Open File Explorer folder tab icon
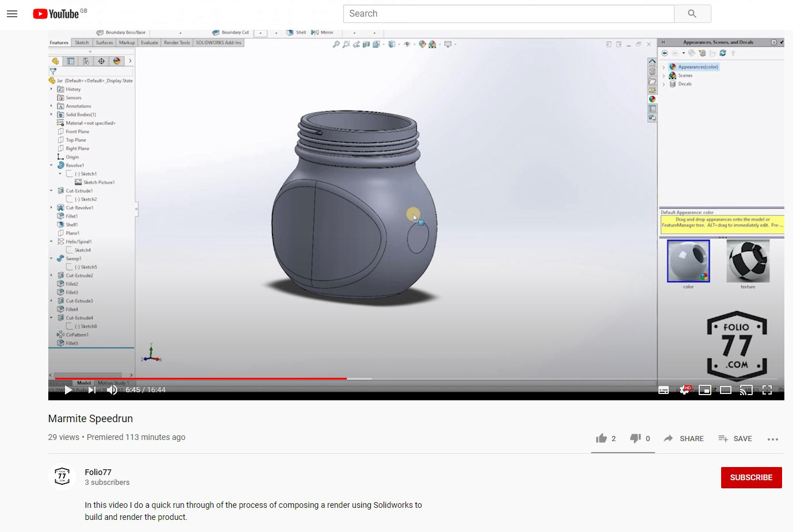The image size is (793, 532). 652,81
